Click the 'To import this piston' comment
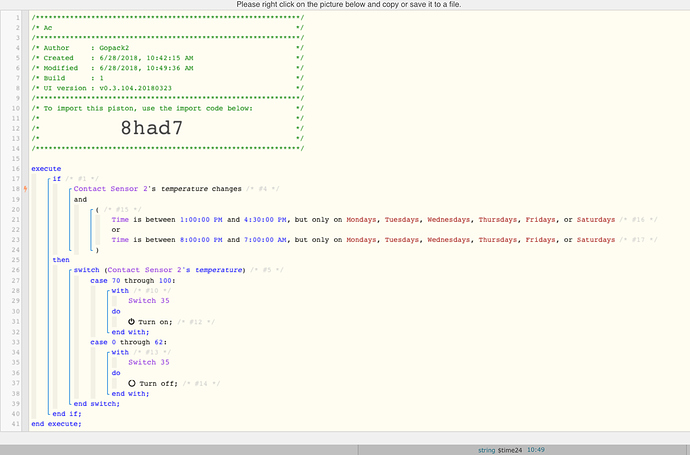Screen dimensions: 690x455 148,108
